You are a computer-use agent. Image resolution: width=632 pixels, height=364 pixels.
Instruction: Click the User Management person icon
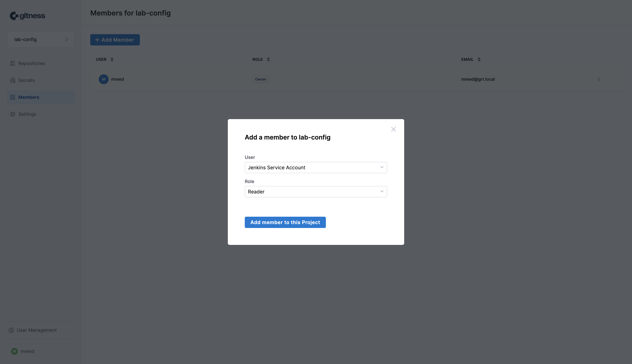pyautogui.click(x=11, y=330)
